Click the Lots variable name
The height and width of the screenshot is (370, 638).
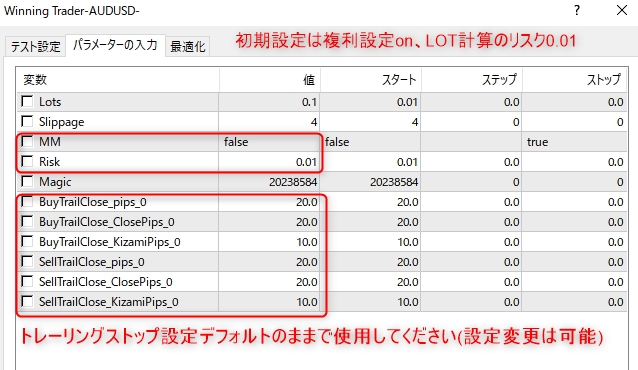[50, 102]
